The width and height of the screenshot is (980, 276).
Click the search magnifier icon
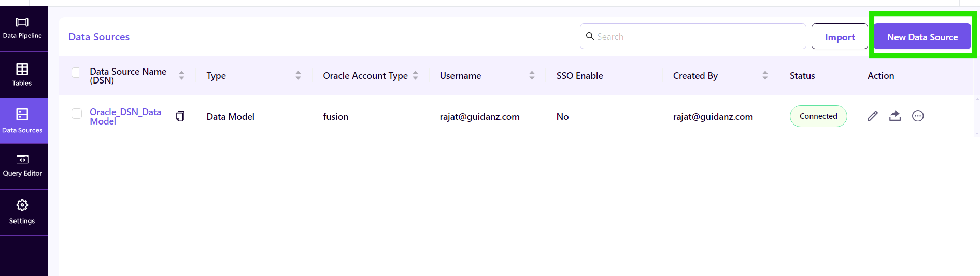click(590, 36)
